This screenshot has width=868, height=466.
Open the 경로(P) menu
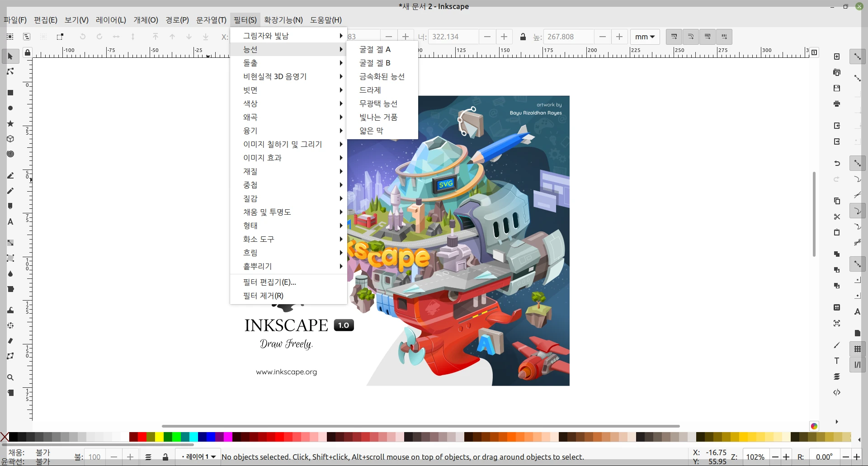tap(177, 20)
